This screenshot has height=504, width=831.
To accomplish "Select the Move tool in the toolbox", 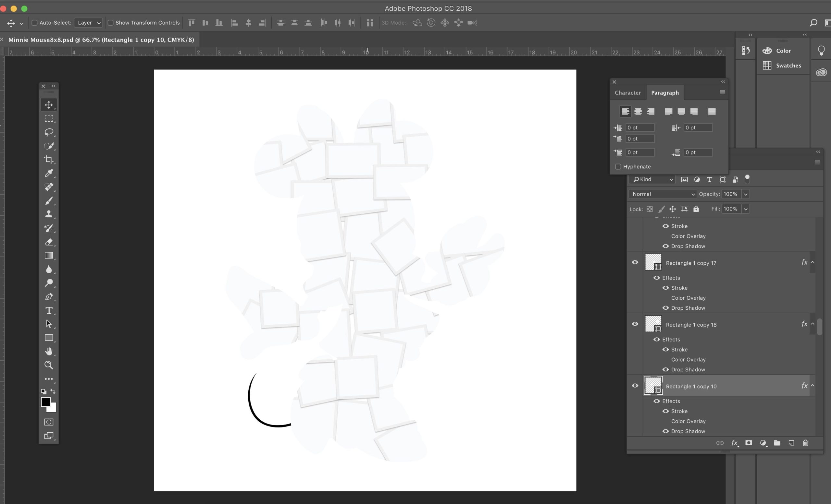I will click(49, 105).
